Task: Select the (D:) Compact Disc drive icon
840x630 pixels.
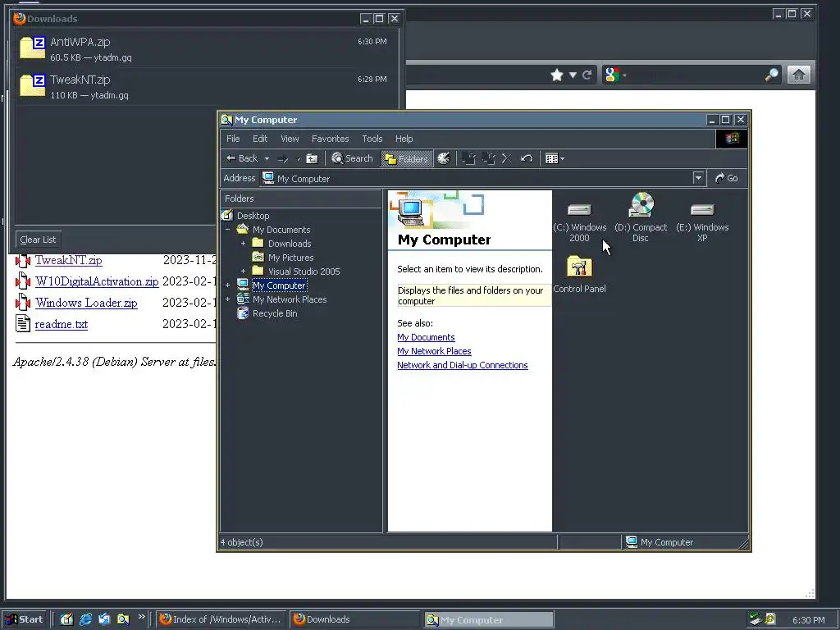Action: tap(641, 217)
